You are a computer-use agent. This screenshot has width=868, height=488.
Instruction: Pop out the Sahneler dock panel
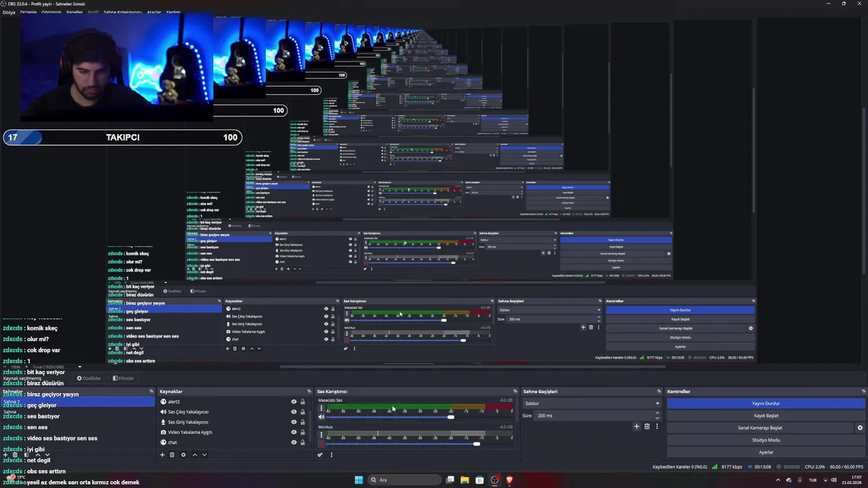[151, 391]
